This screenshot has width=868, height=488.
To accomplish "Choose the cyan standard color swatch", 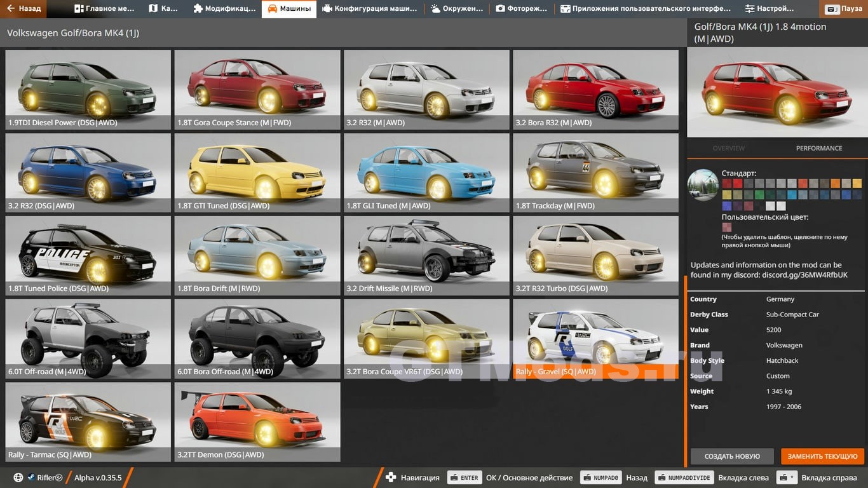I will (x=792, y=194).
